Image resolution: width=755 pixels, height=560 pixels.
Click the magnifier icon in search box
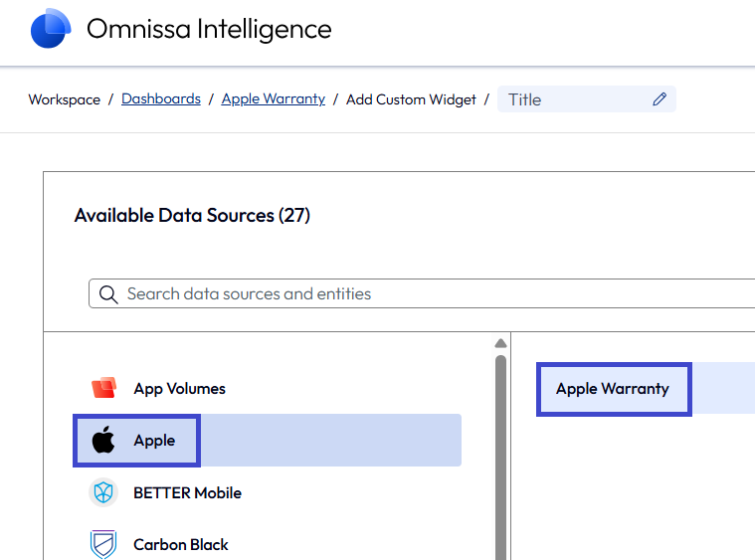pyautogui.click(x=108, y=293)
